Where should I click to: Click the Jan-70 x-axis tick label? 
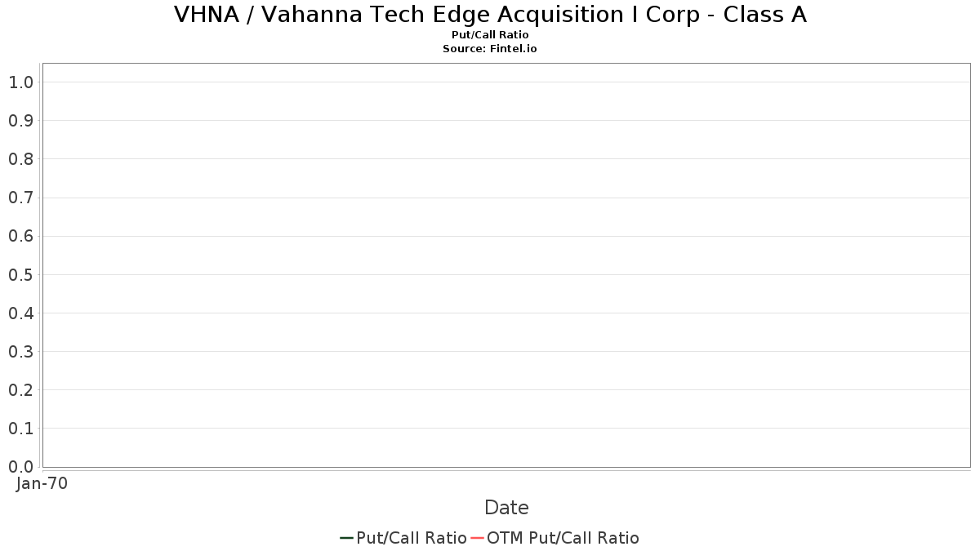(42, 483)
